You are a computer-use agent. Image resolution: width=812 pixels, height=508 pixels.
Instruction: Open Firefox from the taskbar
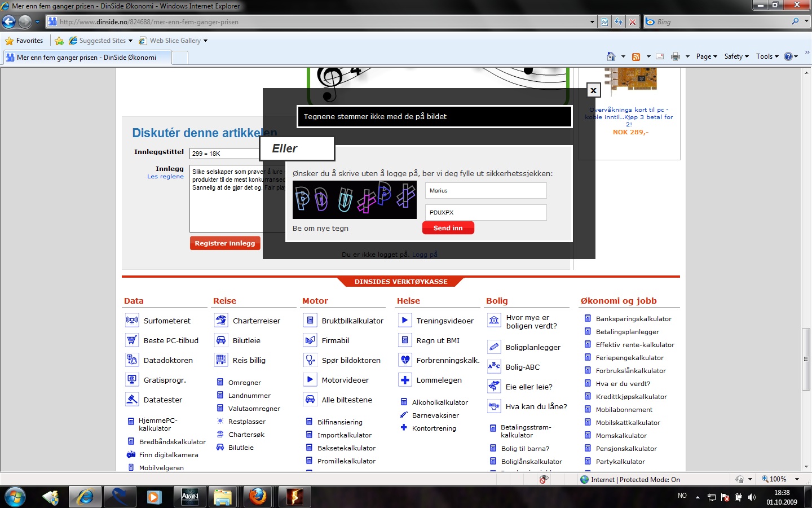click(x=258, y=497)
